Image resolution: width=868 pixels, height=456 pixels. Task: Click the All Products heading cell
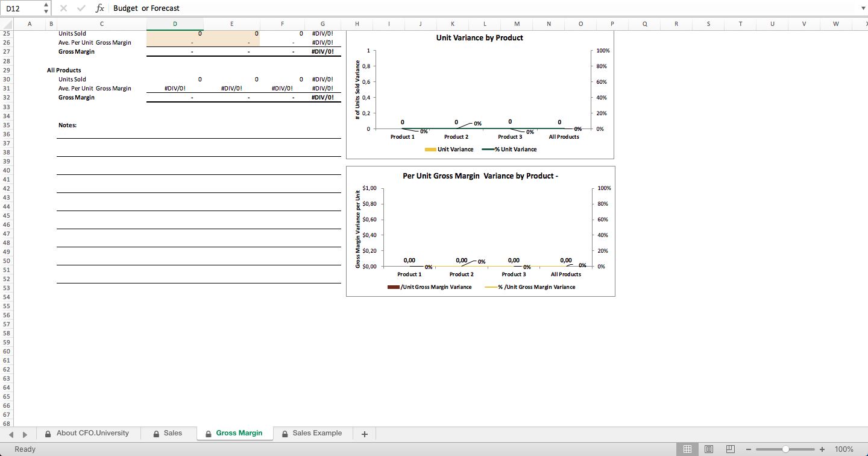64,70
